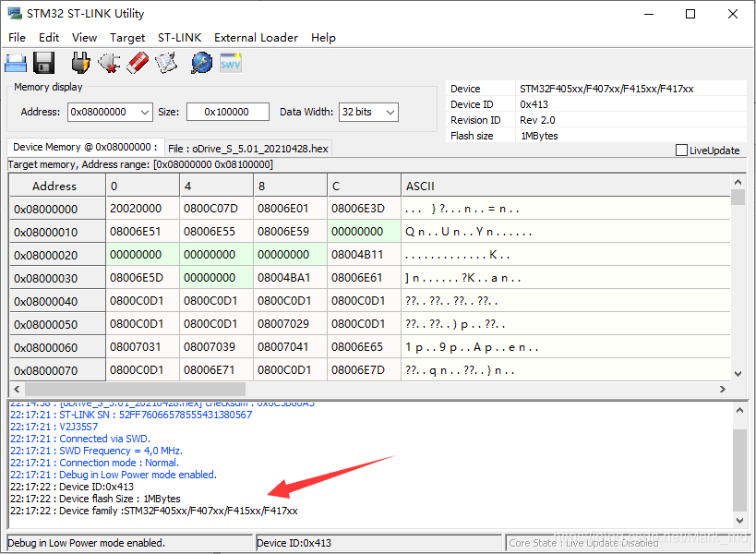Click the log panel scroll down arrow
This screenshot has height=554, width=756.
coord(739,520)
